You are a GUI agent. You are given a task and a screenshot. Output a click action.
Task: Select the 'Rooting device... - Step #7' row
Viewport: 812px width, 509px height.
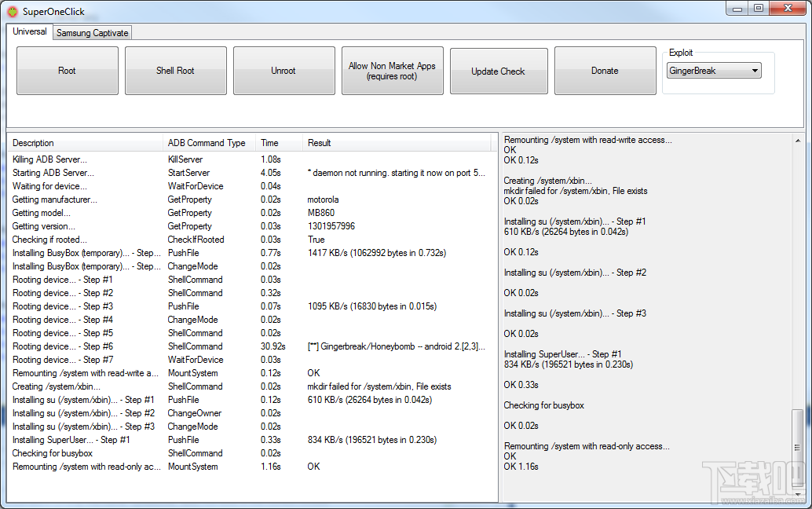click(x=251, y=360)
